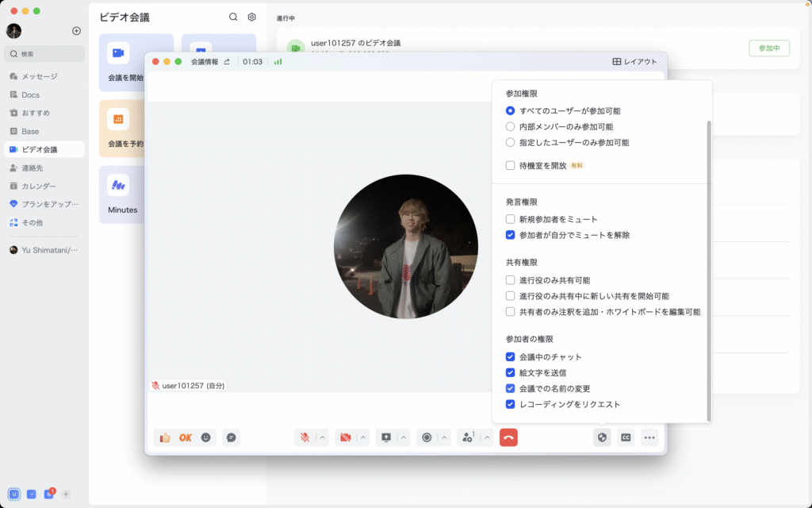Open the captions (CC) button

(x=626, y=437)
